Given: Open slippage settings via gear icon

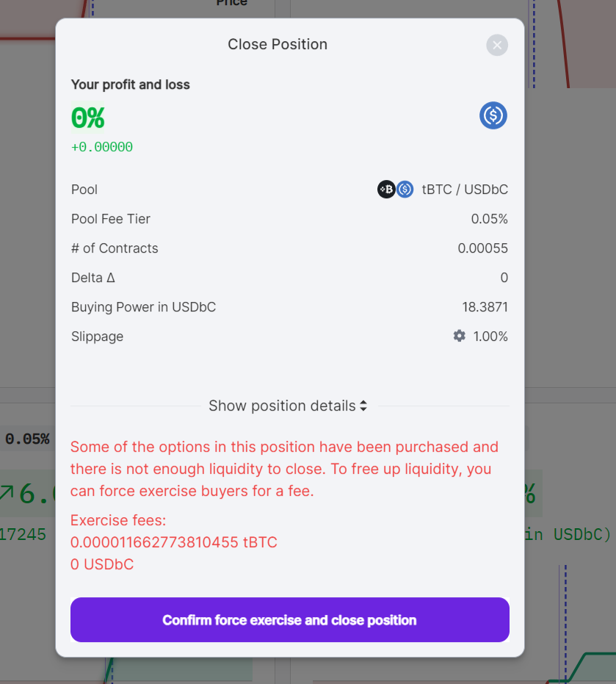Looking at the screenshot, I should pyautogui.click(x=460, y=336).
